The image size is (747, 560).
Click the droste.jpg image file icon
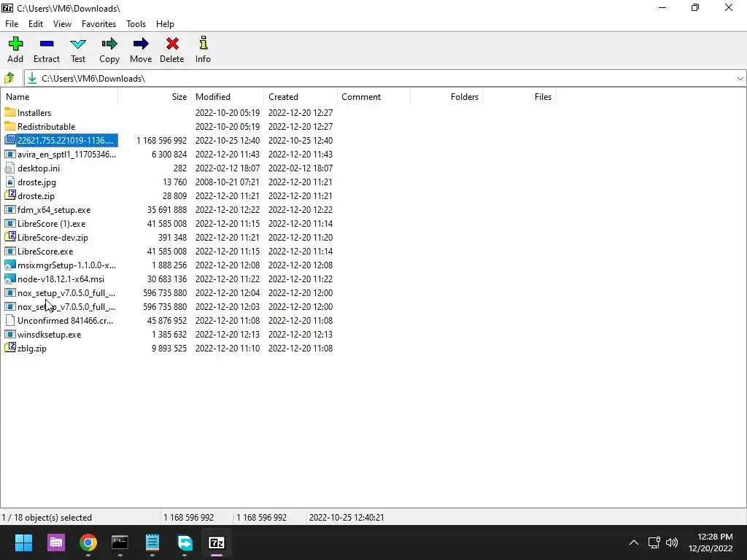pos(10,182)
